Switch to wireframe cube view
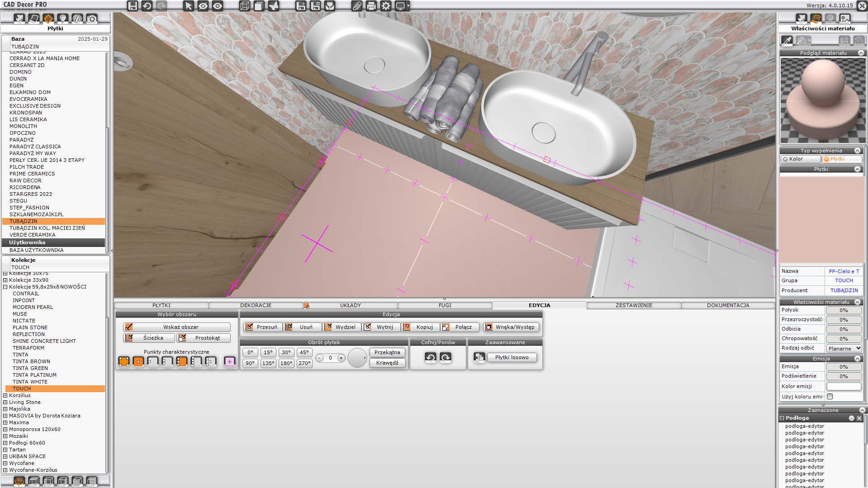Screen dimensions: 868x488 pyautogui.click(x=245, y=6)
